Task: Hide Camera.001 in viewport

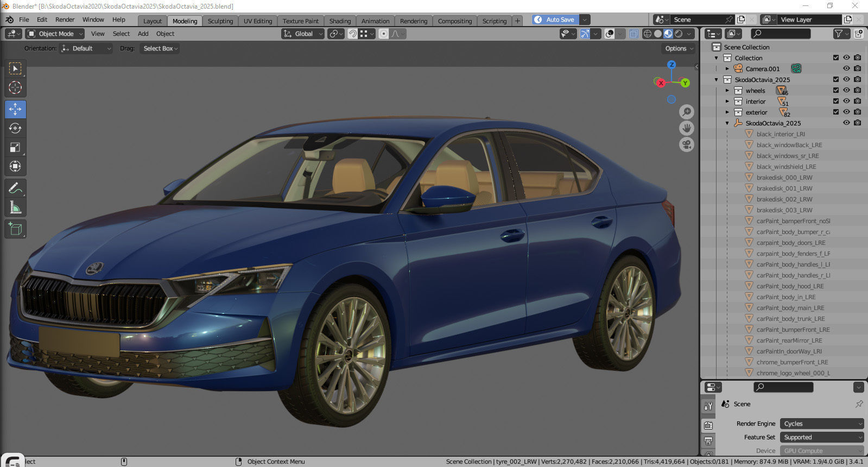Action: 846,68
